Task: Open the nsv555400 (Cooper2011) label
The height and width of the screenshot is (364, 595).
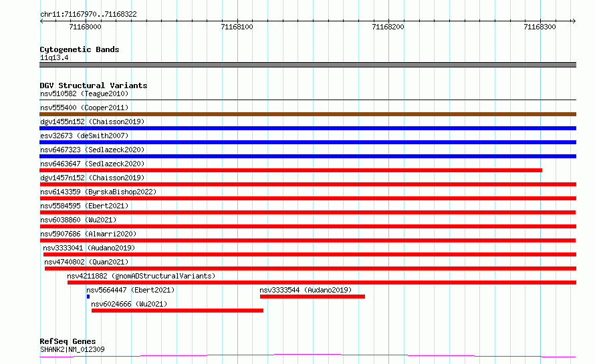Action: pyautogui.click(x=84, y=108)
